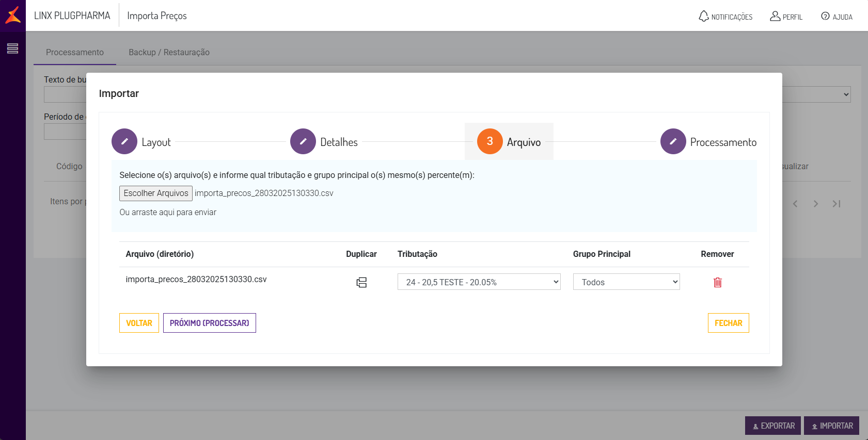Screen dimensions: 868x440
Task: Go to Layout wizard step
Action: [x=124, y=141]
